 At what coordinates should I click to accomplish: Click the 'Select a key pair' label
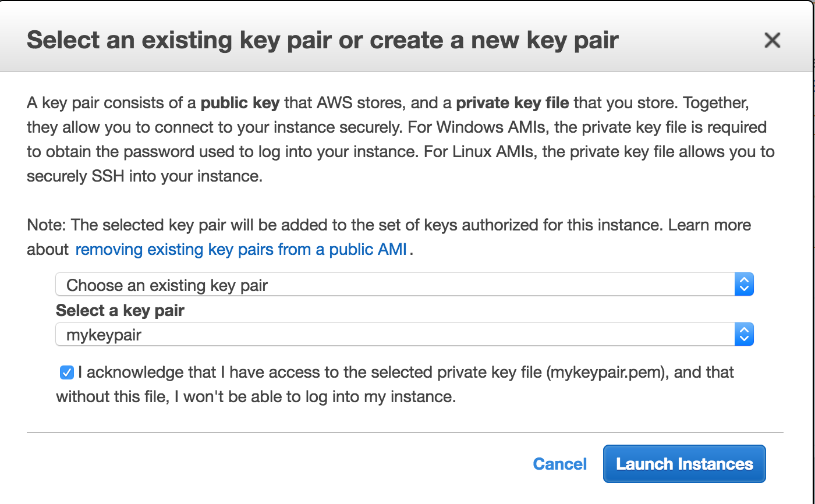point(120,310)
